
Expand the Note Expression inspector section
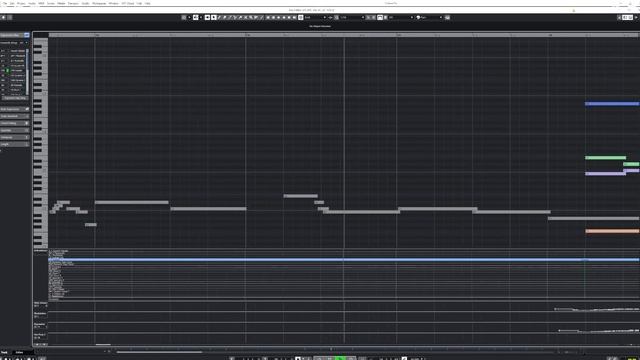point(15,109)
